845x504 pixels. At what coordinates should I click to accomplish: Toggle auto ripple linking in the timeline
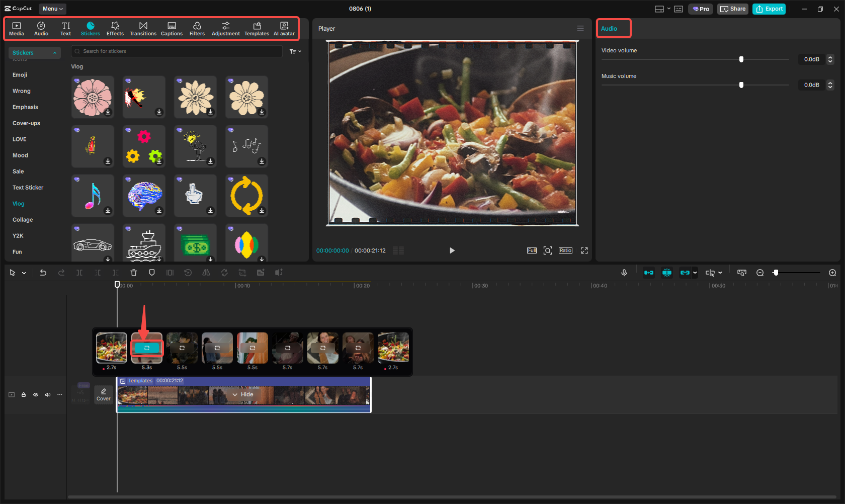point(686,273)
